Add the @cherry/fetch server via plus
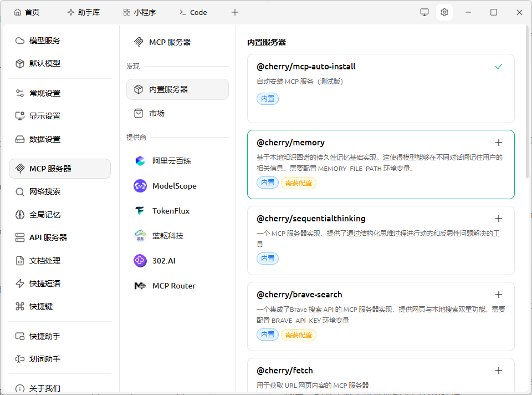Viewport: 532px width, 395px height. 499,371
